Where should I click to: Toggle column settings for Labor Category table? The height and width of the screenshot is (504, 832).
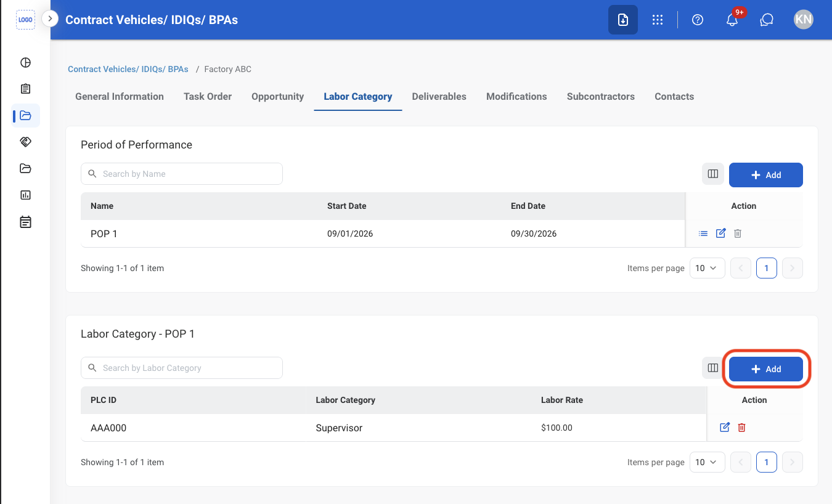tap(713, 368)
